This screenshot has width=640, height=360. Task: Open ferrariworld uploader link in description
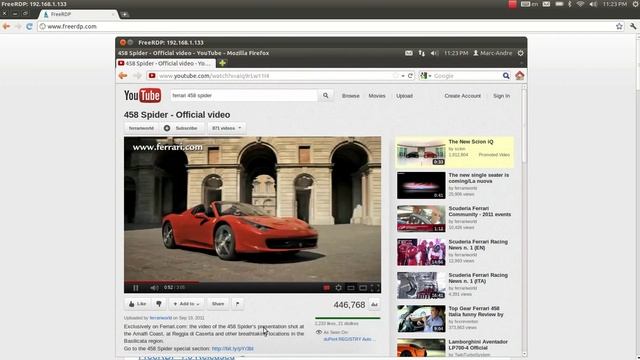pos(160,318)
